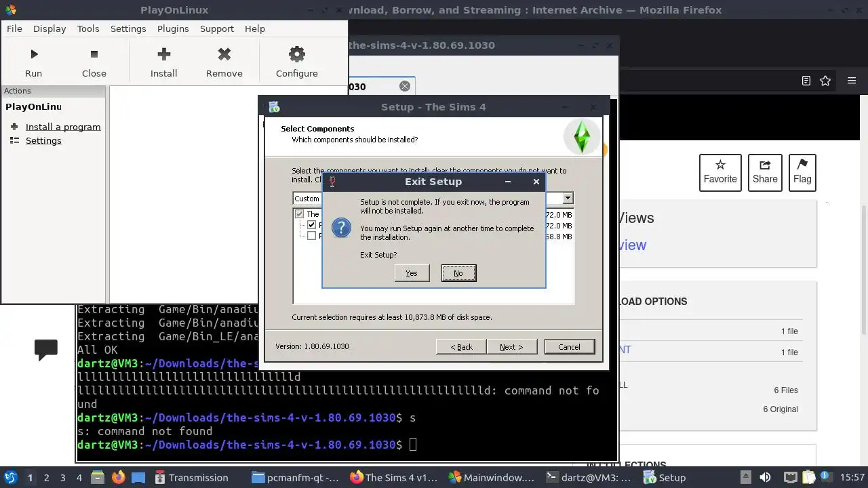
Task: Click the Install plus icon in PlayOnLinux
Action: [163, 54]
